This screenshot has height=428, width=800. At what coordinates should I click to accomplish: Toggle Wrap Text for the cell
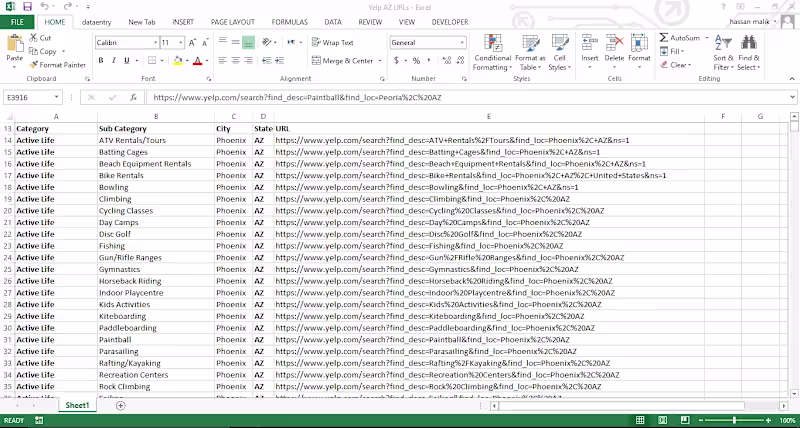331,43
